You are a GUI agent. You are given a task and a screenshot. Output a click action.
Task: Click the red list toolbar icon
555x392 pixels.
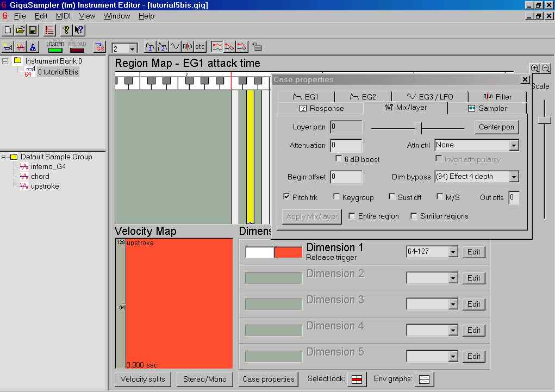click(49, 30)
